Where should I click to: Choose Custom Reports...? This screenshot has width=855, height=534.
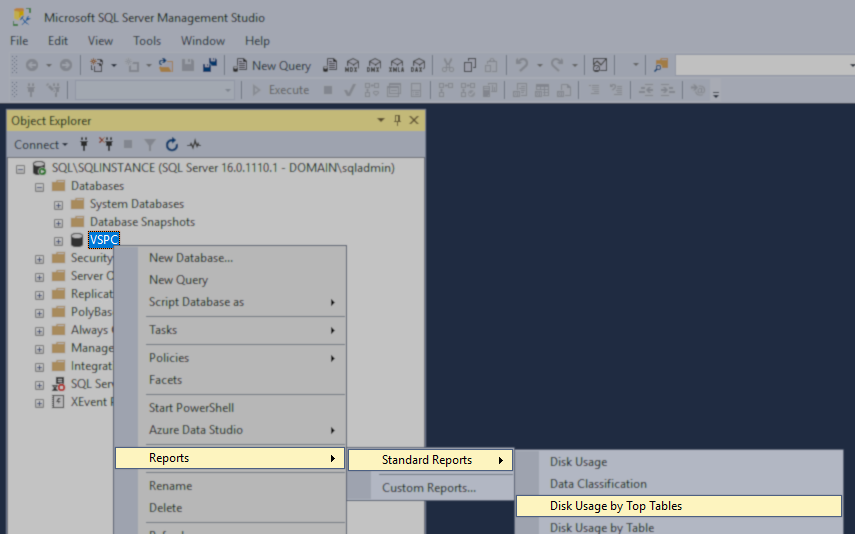coord(431,488)
